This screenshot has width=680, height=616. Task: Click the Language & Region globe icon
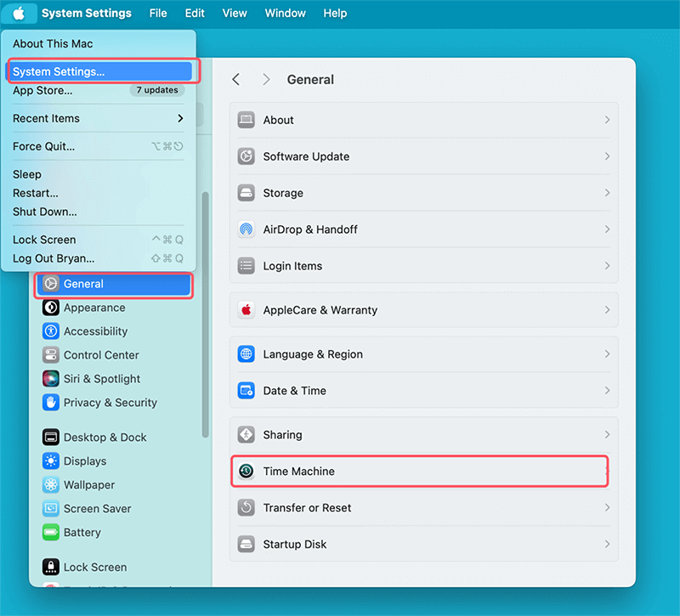246,354
